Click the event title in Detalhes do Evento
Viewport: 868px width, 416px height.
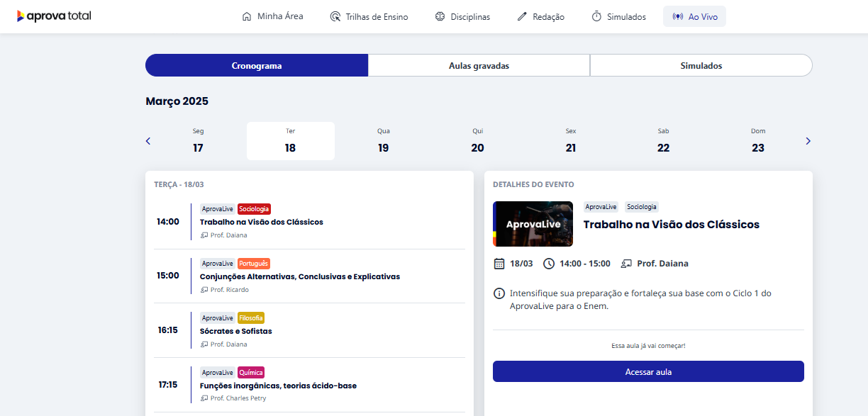point(671,225)
